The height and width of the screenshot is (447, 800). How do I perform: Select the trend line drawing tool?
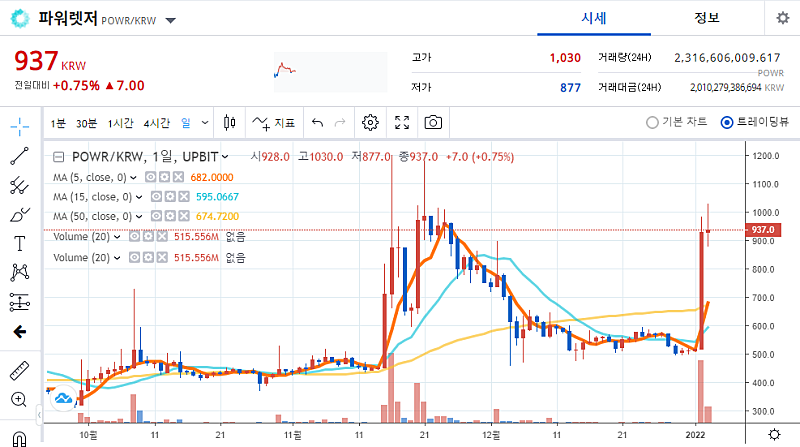pyautogui.click(x=19, y=156)
